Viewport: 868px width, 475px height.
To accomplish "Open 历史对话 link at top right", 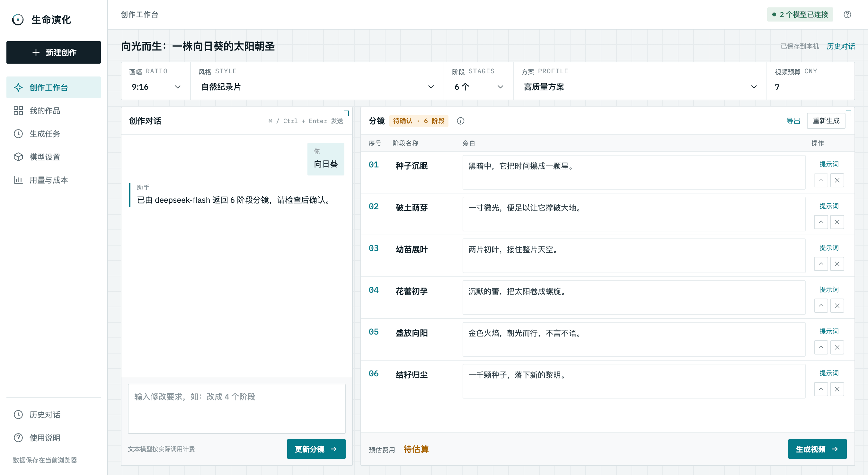I will click(841, 46).
